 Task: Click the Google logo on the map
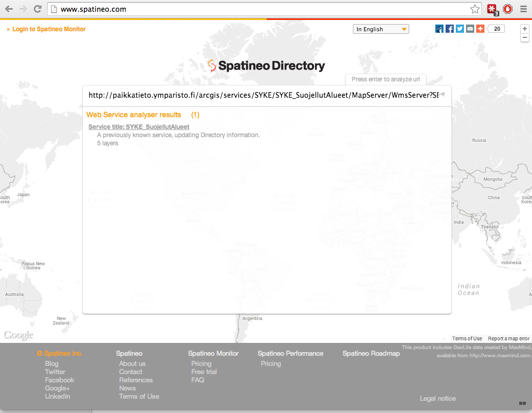[x=18, y=335]
